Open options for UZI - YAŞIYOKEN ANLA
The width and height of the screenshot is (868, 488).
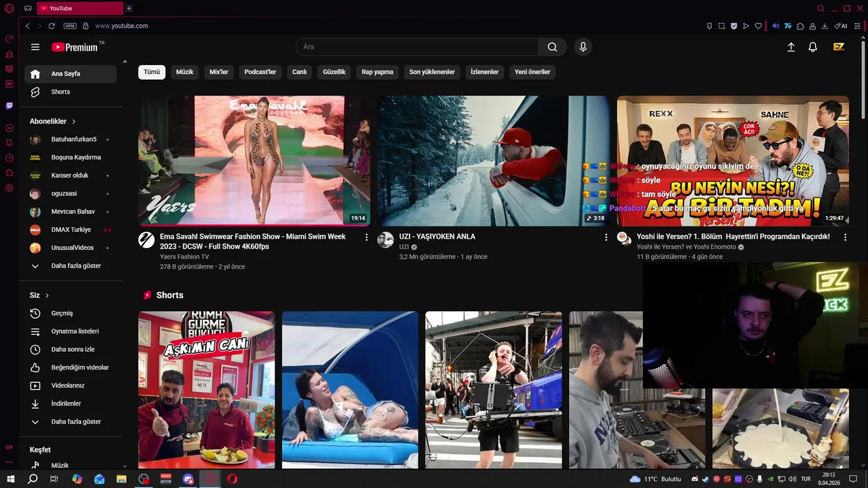point(606,237)
